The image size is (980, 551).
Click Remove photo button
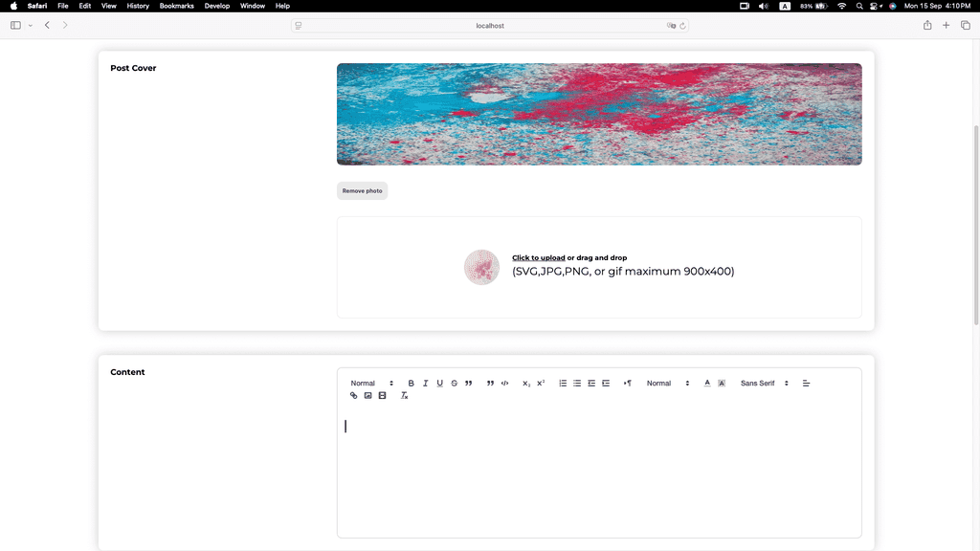click(362, 190)
